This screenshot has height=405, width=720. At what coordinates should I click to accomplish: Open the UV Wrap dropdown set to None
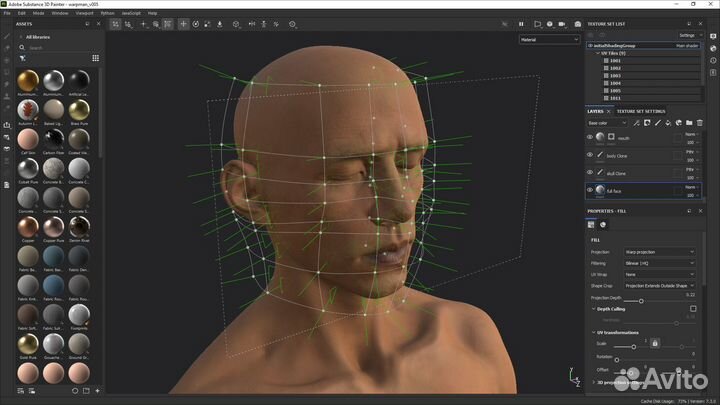point(659,274)
